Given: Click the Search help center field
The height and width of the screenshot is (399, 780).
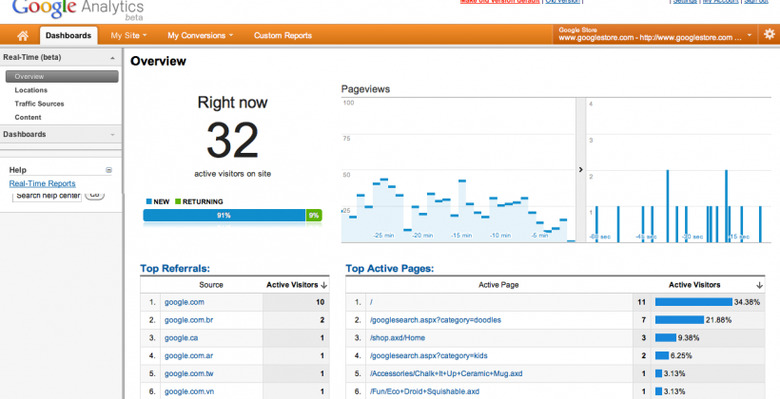Looking at the screenshot, I should point(47,196).
